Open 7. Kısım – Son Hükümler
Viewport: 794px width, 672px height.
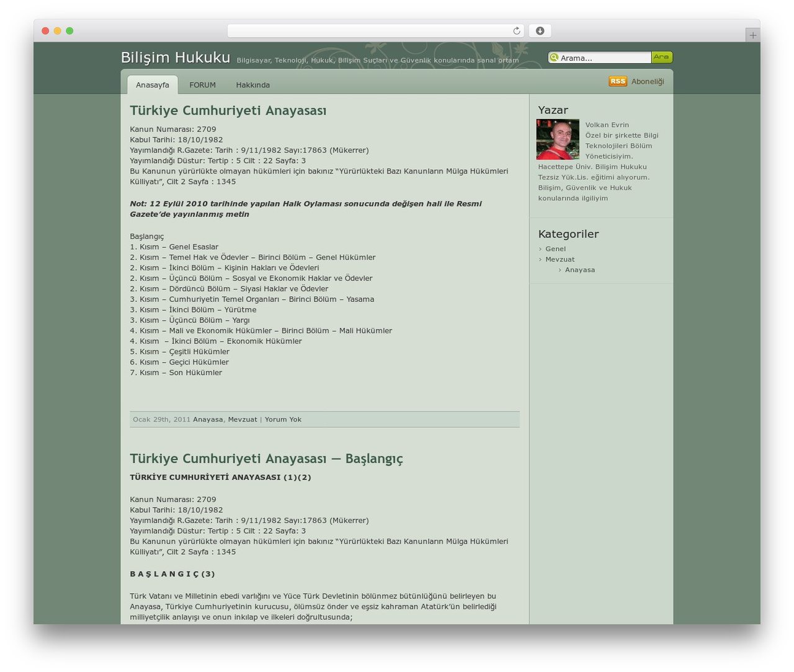pos(176,373)
